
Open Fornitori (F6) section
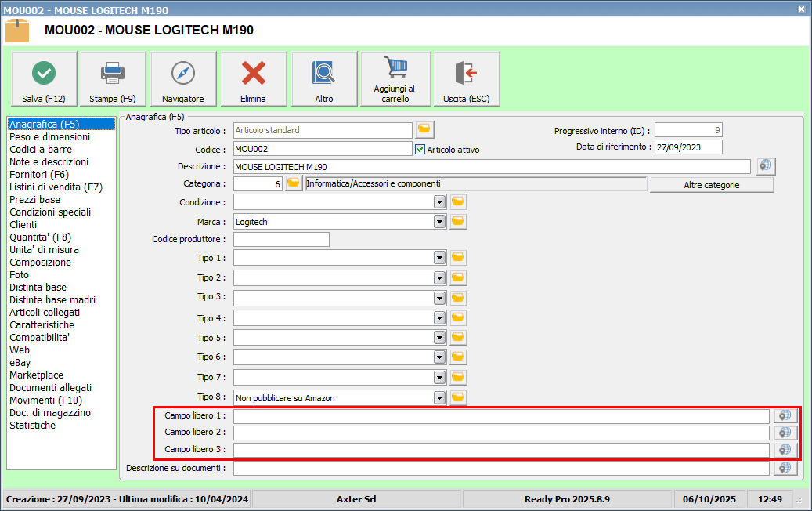(39, 175)
